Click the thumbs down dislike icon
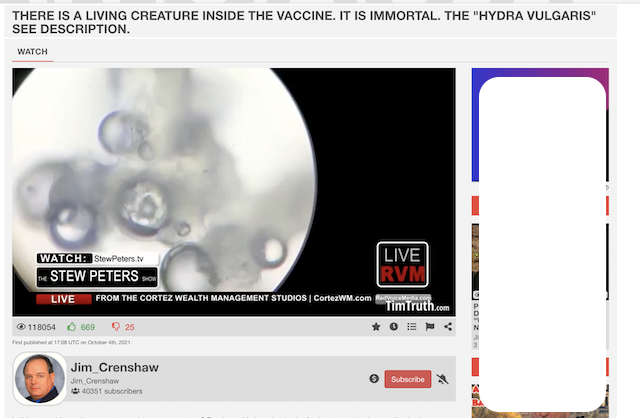The image size is (640, 418). point(116,327)
